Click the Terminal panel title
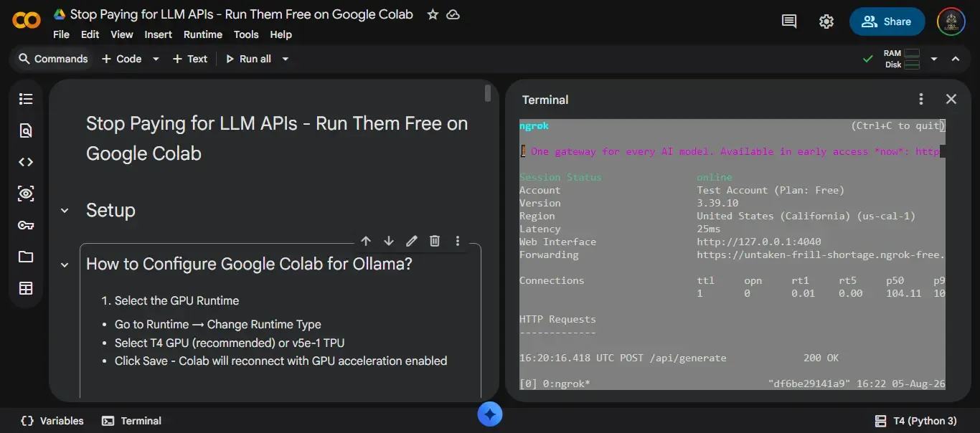The height and width of the screenshot is (433, 980). tap(545, 100)
